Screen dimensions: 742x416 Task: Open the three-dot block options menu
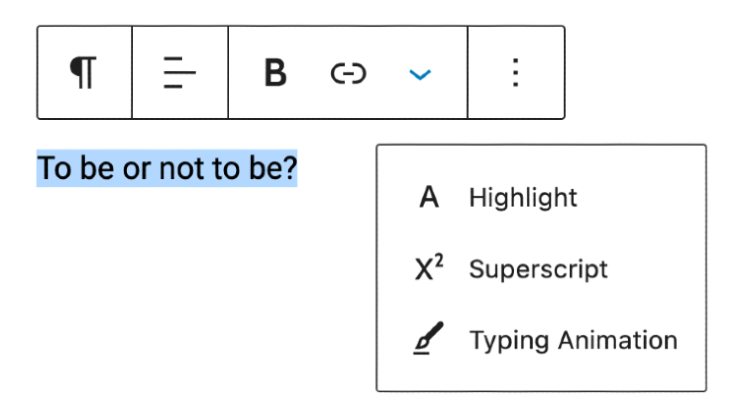tap(515, 73)
